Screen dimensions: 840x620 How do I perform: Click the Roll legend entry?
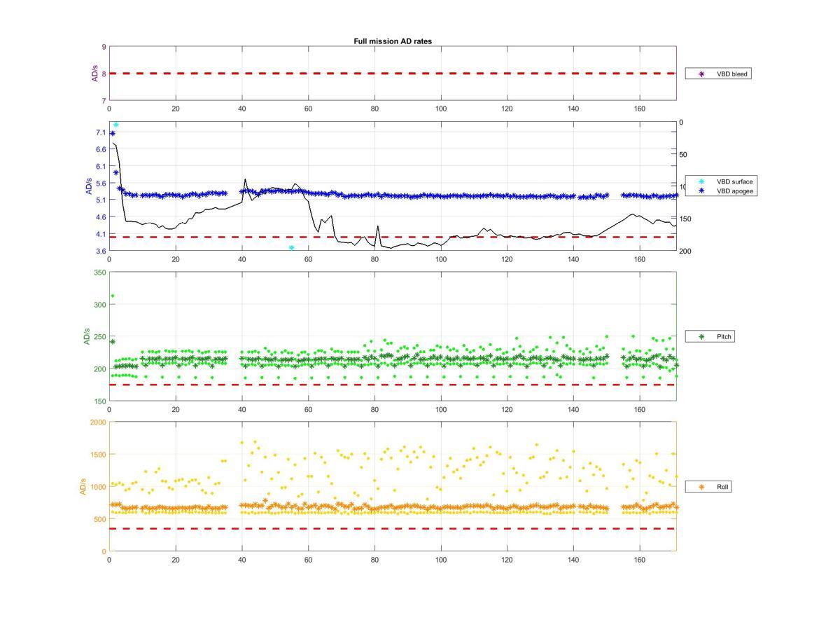(708, 486)
